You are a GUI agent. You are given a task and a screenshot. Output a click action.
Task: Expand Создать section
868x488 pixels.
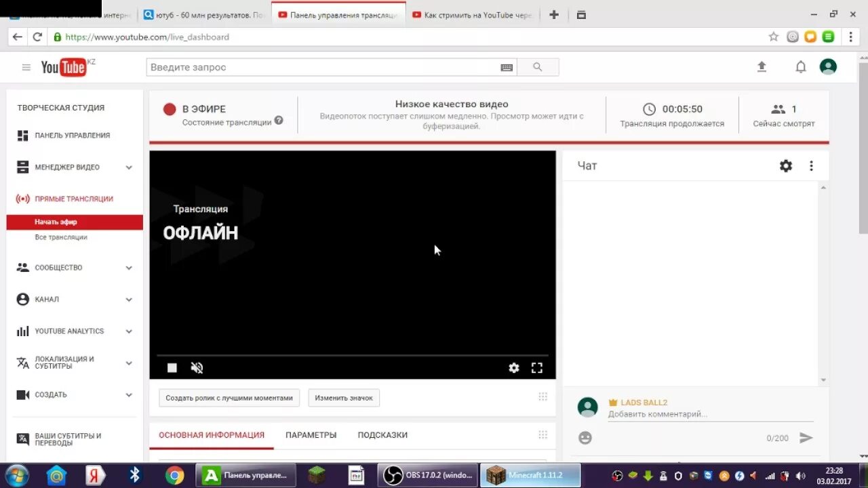click(129, 395)
